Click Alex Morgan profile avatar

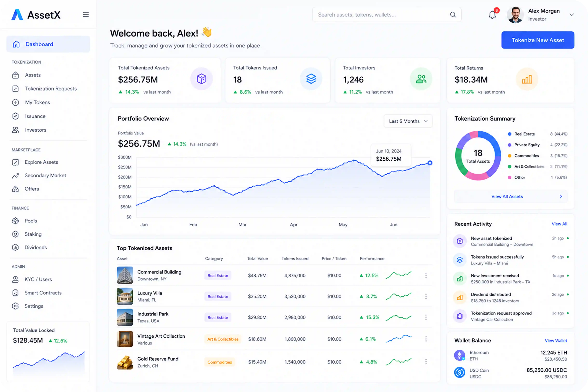point(515,15)
